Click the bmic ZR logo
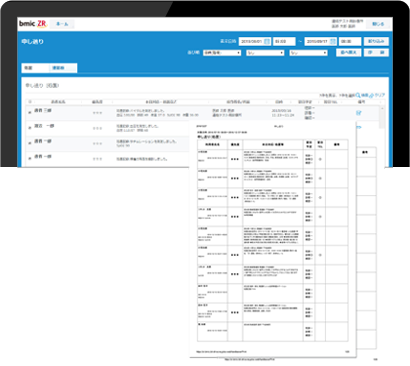Screen dimensions: 410x366 [33, 24]
